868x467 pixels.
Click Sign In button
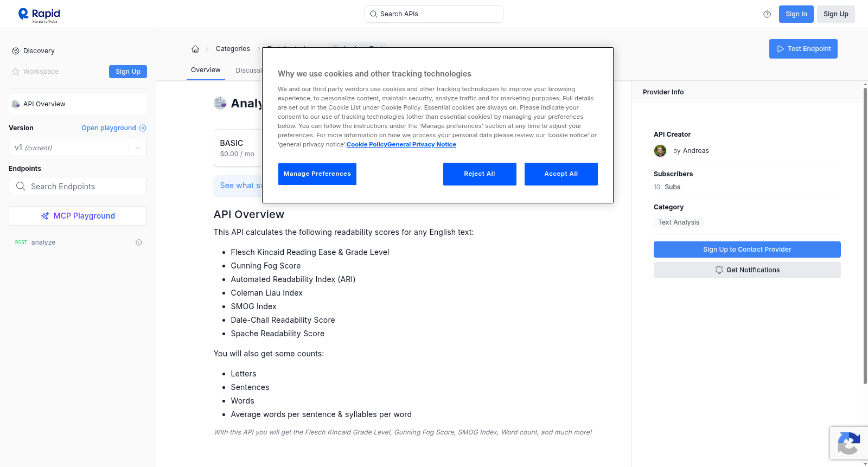[796, 14]
